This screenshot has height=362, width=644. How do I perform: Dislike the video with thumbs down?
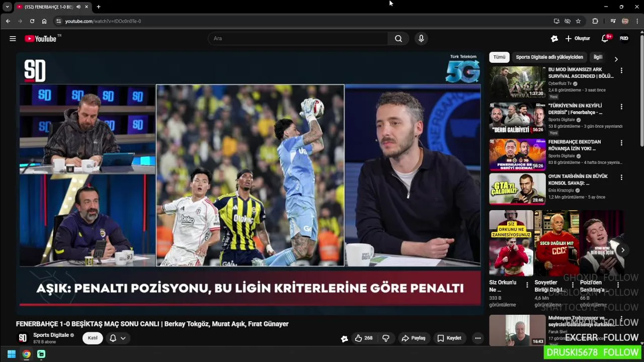pos(386,338)
